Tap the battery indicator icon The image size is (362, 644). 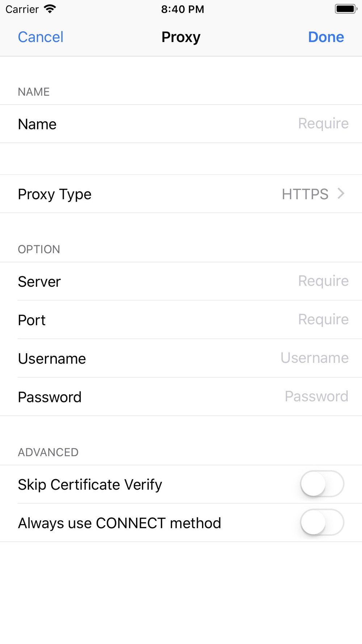click(346, 9)
